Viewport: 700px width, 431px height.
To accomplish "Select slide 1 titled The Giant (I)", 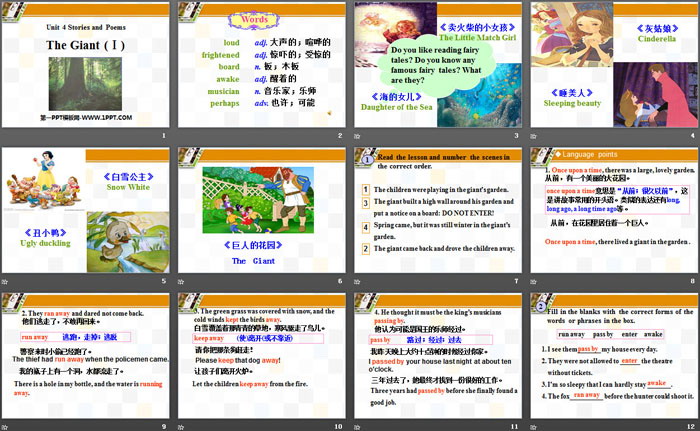I will point(85,65).
